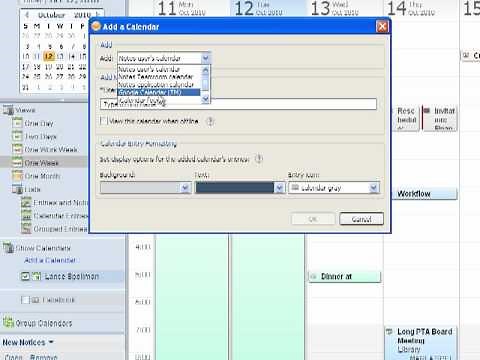Open the Text color dropdown arrow

pyautogui.click(x=279, y=188)
